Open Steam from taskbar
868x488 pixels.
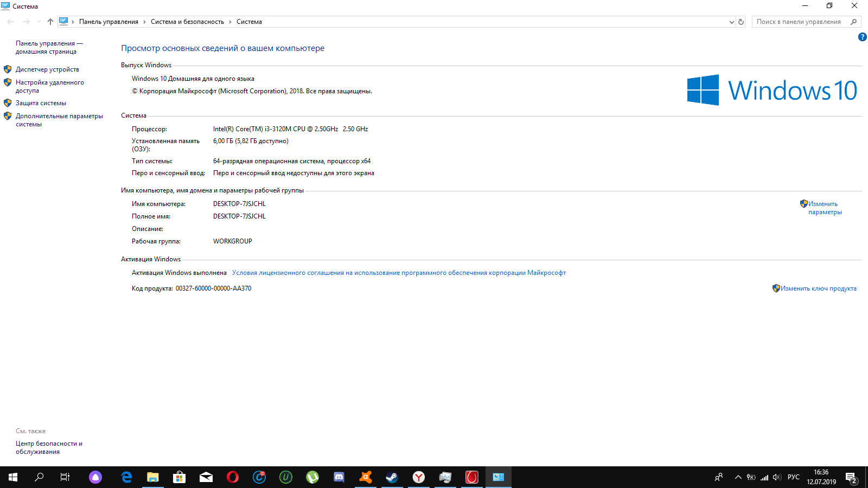point(392,477)
